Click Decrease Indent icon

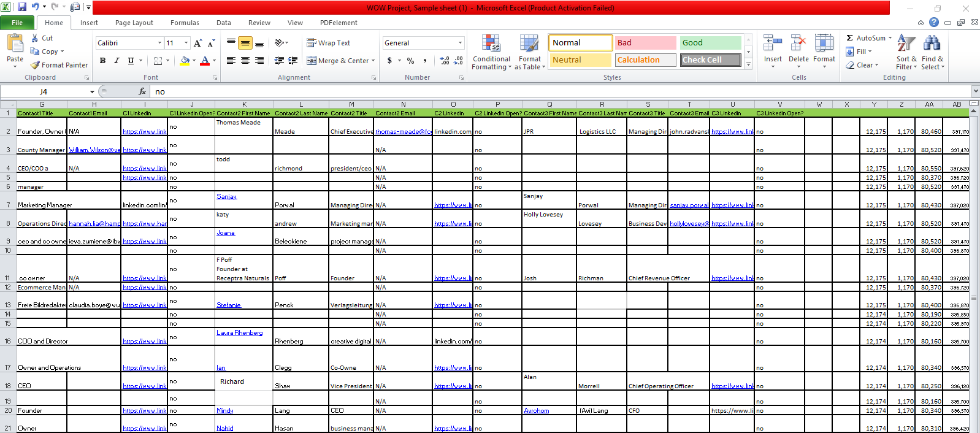[279, 61]
